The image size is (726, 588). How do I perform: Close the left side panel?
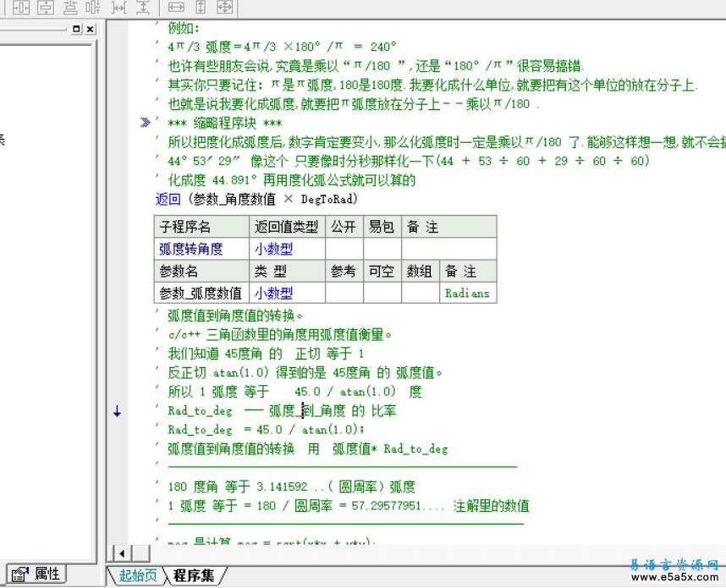[91, 29]
